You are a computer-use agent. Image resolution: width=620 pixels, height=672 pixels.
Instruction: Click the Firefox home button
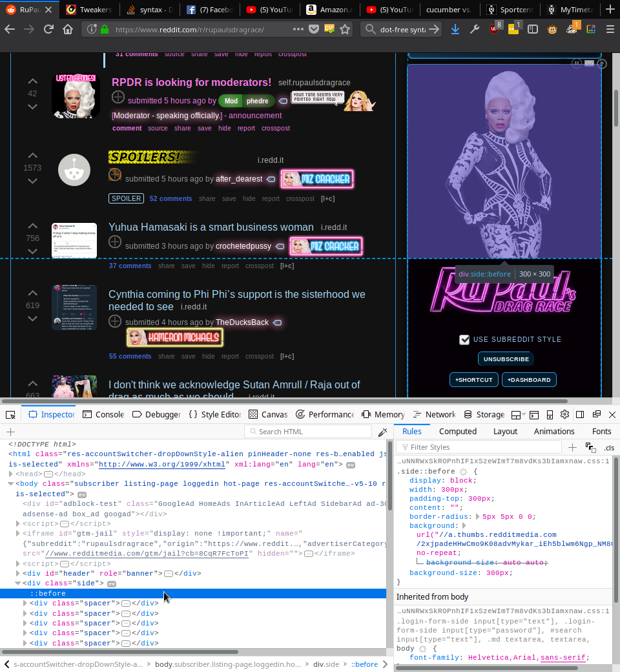(x=68, y=29)
